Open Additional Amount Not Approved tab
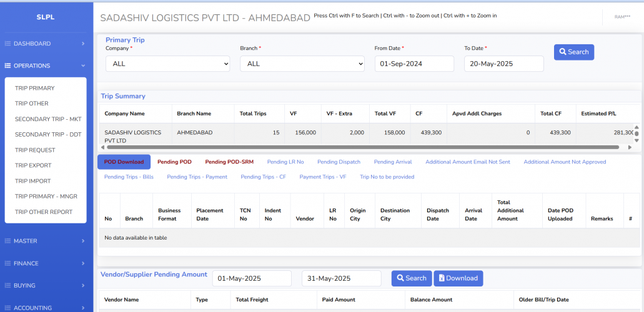The width and height of the screenshot is (644, 312). click(x=565, y=162)
